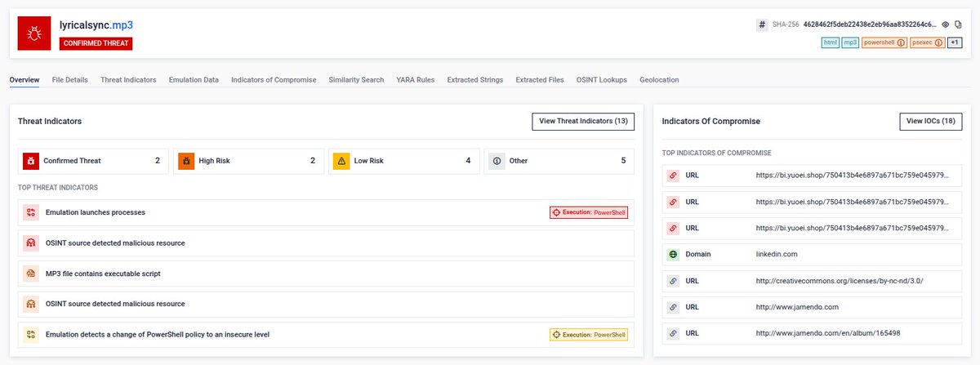The height and width of the screenshot is (365, 980).
Task: Click the Top Indicators Of Compromise heading
Action: click(x=716, y=153)
